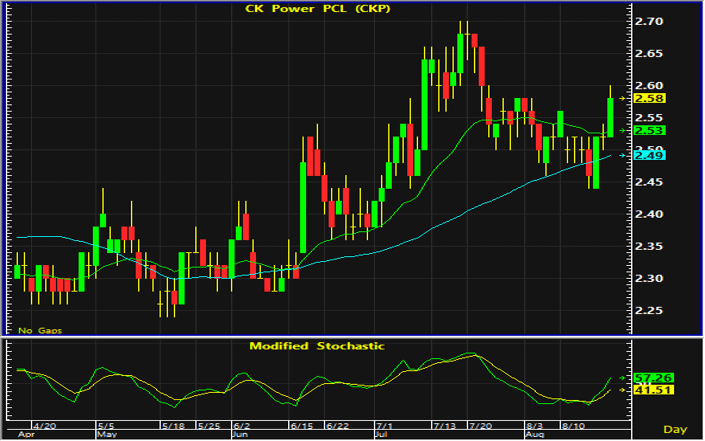This screenshot has width=705, height=441.
Task: Click the 7/13 date axis label
Action: [445, 426]
